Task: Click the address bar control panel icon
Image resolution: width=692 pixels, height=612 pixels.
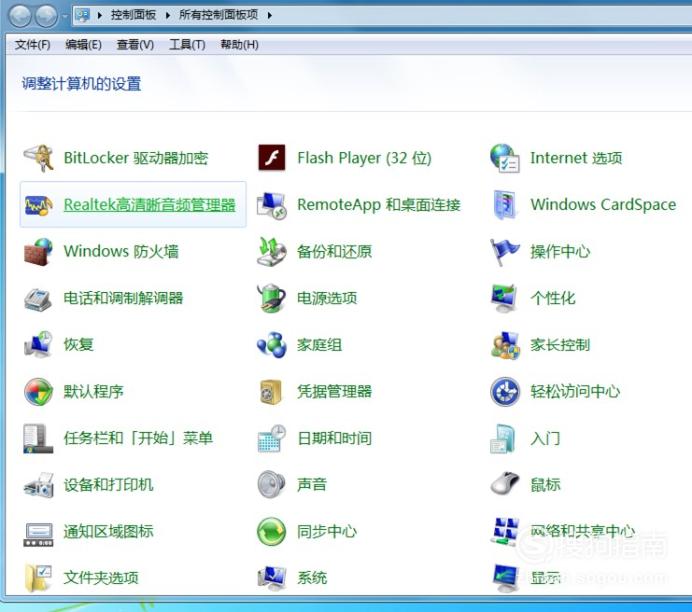Action: [83, 15]
